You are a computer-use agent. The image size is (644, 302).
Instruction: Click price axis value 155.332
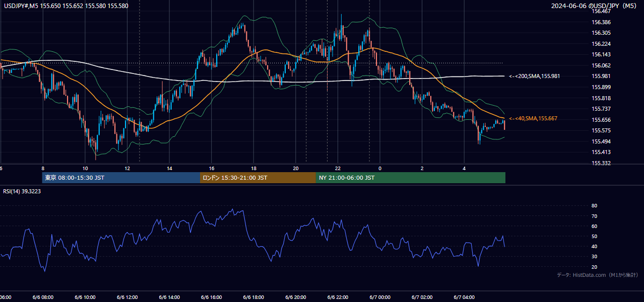coord(601,163)
